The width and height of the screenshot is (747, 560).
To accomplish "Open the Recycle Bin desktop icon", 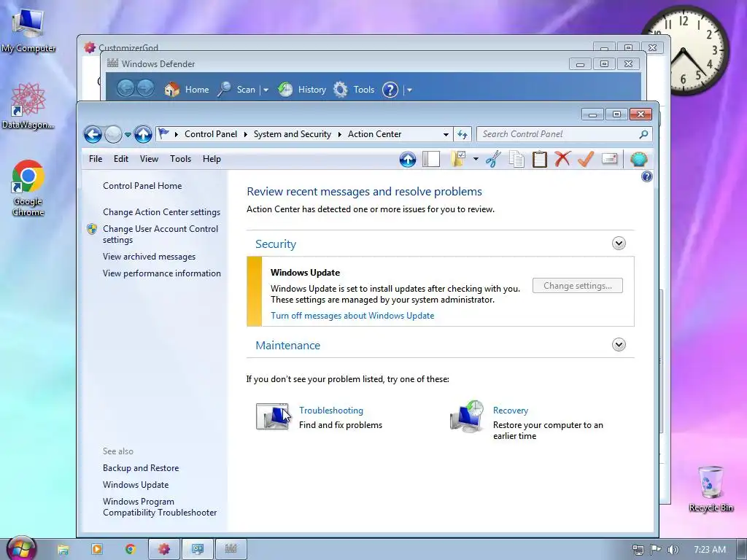I will pyautogui.click(x=711, y=489).
